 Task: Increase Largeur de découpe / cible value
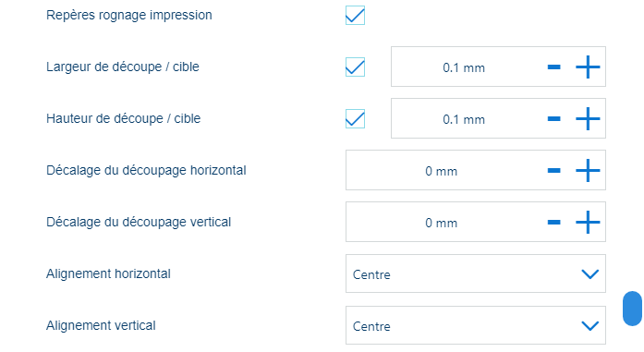tap(588, 67)
